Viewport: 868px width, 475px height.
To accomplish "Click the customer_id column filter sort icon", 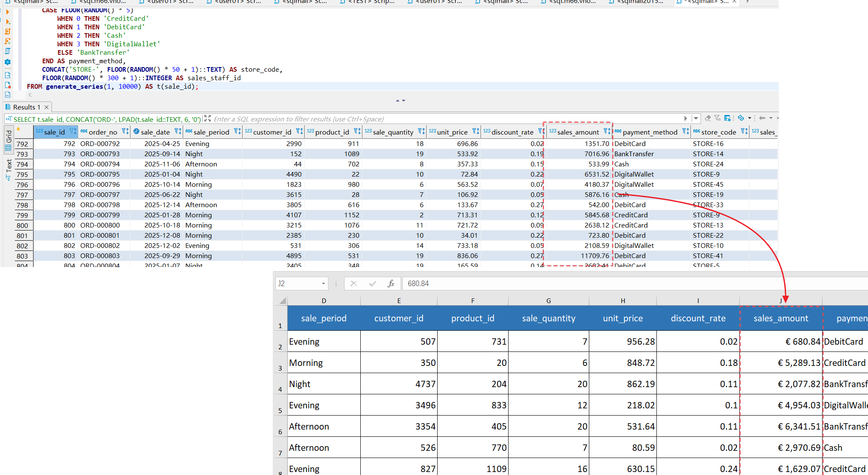I will pos(299,132).
